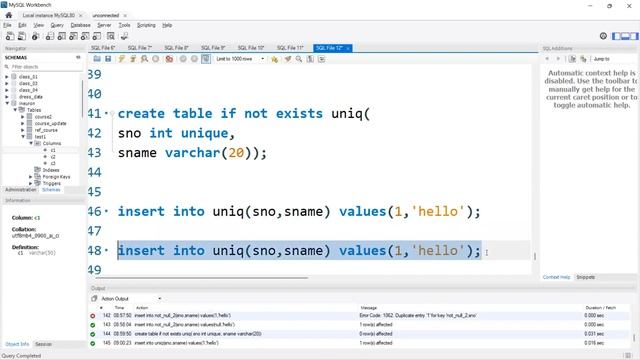
Task: Search table data toolbar icon
Action: (x=111, y=36)
